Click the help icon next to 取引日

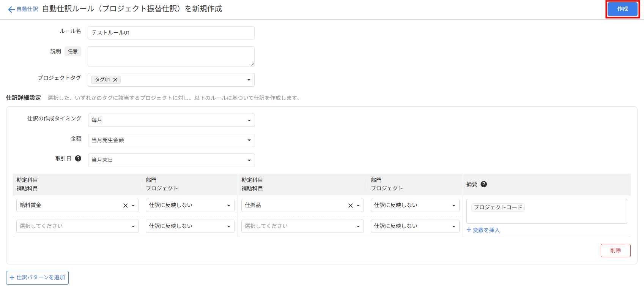(x=78, y=158)
